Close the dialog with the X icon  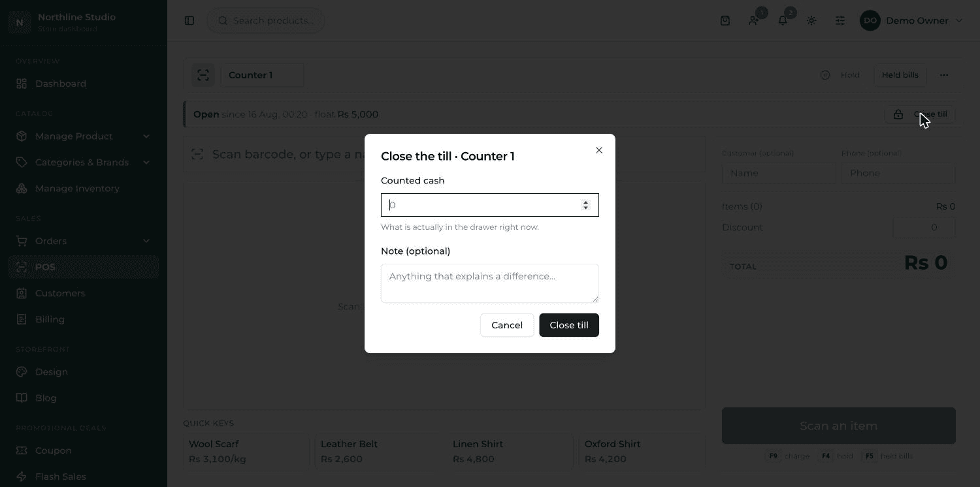pyautogui.click(x=599, y=150)
